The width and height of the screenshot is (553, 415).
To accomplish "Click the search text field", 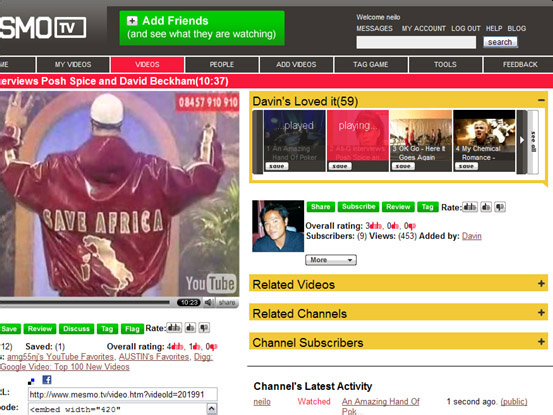I will (416, 42).
